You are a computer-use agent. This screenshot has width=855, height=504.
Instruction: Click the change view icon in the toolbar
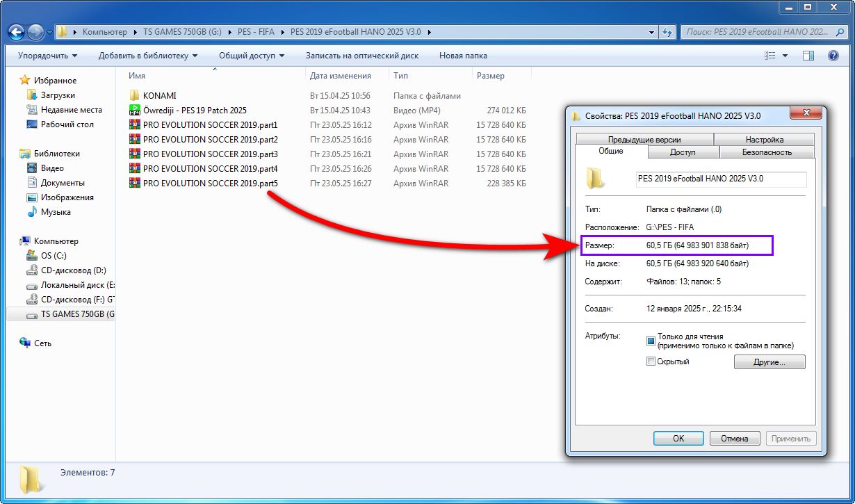click(x=769, y=56)
